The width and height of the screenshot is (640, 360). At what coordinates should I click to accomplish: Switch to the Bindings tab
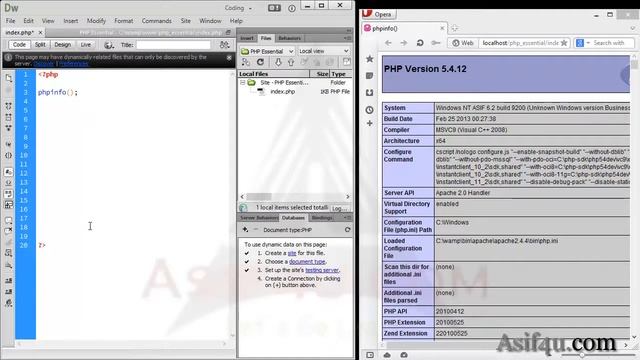click(322, 218)
